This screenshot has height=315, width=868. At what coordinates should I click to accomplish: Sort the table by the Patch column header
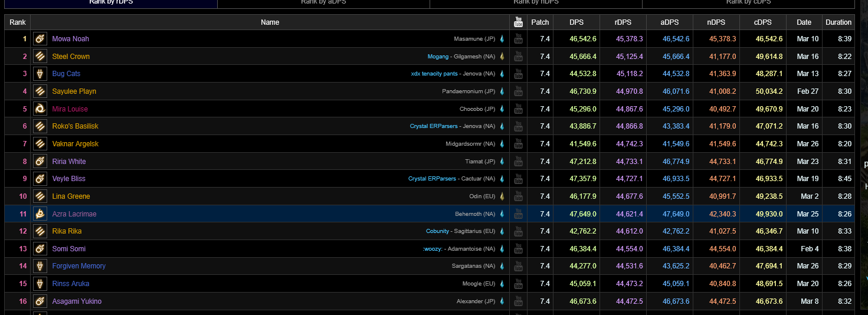[x=540, y=22]
